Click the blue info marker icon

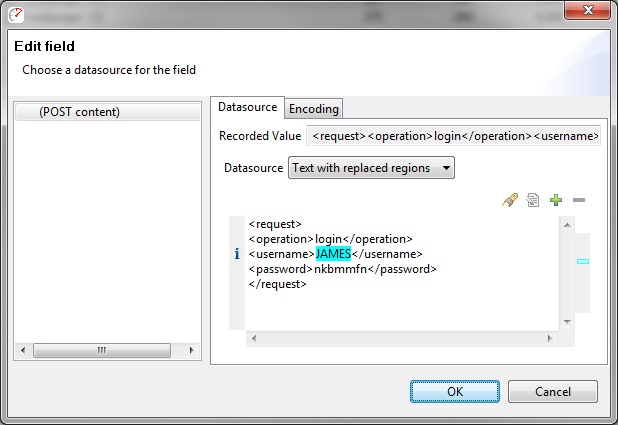tap(237, 254)
